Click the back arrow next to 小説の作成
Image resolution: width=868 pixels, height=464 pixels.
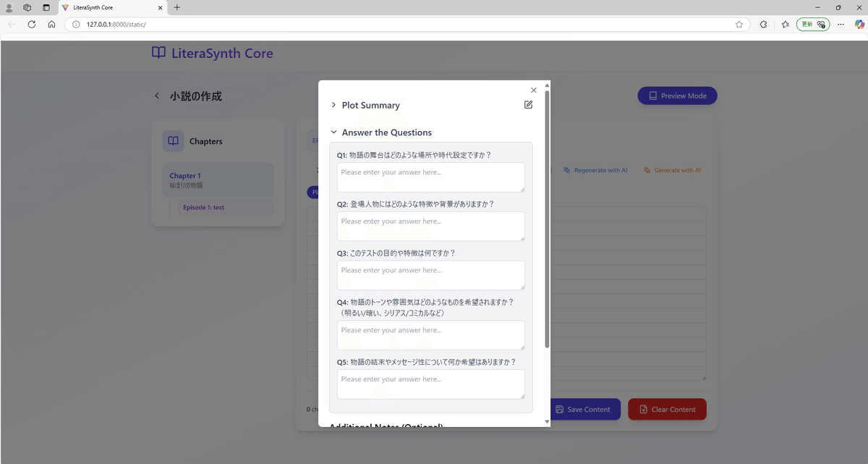click(157, 95)
